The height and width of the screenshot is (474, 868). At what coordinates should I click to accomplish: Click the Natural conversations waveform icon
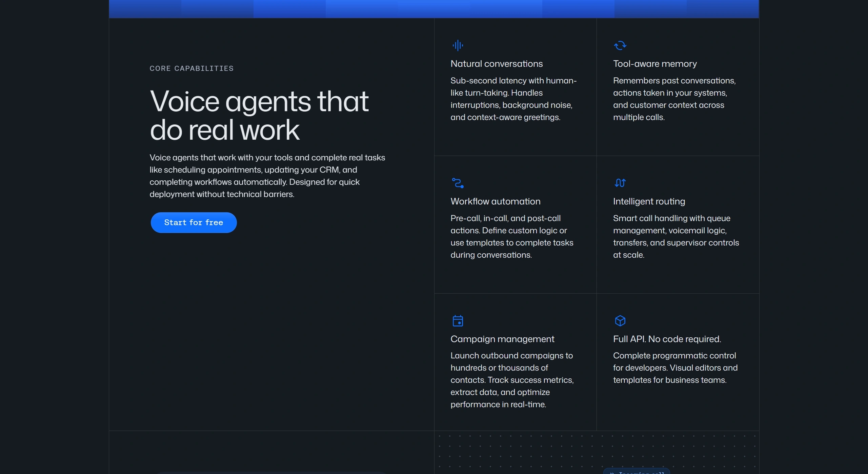[458, 45]
